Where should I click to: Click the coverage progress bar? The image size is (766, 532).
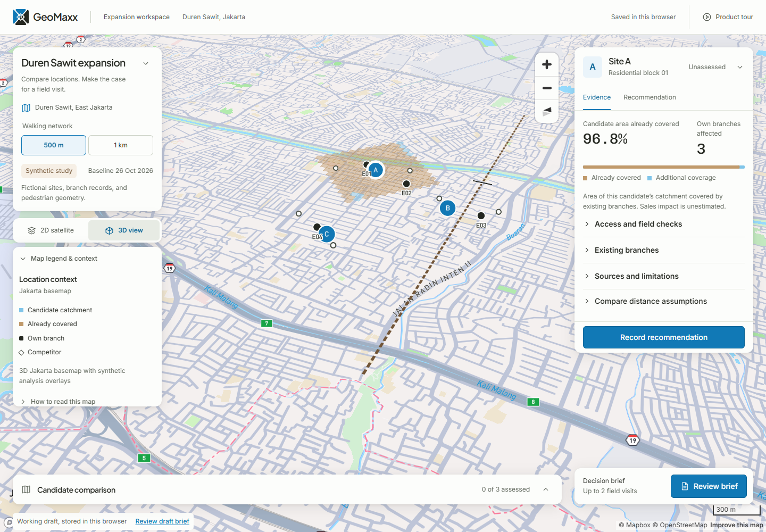pos(664,167)
